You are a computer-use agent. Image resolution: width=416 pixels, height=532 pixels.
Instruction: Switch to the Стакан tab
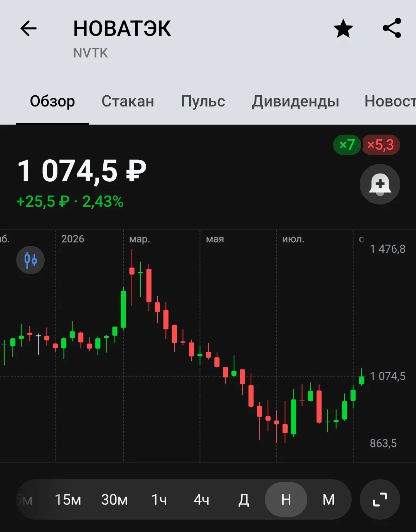pos(128,101)
